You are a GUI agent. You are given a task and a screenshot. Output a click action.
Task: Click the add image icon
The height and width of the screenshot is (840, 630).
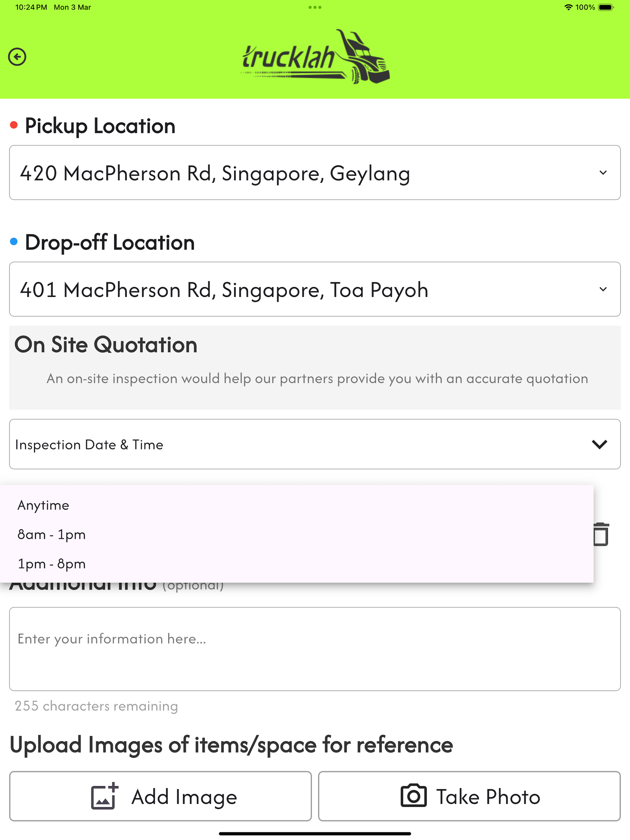point(105,796)
